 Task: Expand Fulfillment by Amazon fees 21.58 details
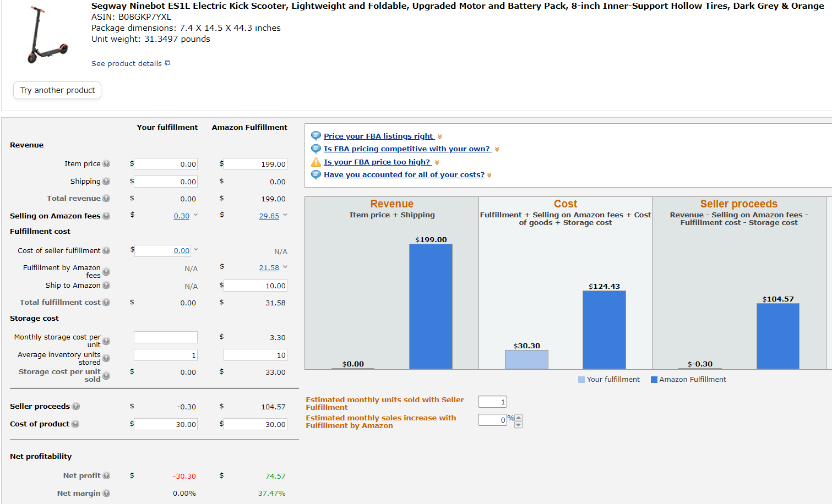tap(285, 267)
